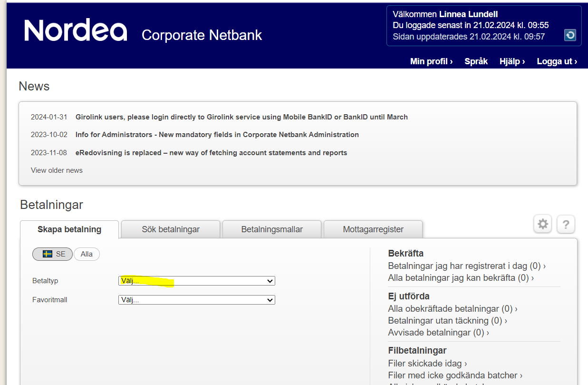Select the SE country filter toggle

coord(53,254)
